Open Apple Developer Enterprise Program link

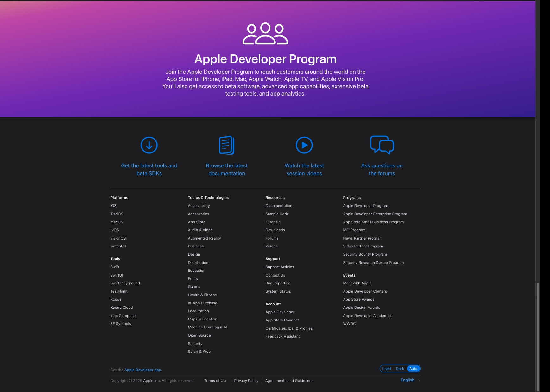coord(375,214)
